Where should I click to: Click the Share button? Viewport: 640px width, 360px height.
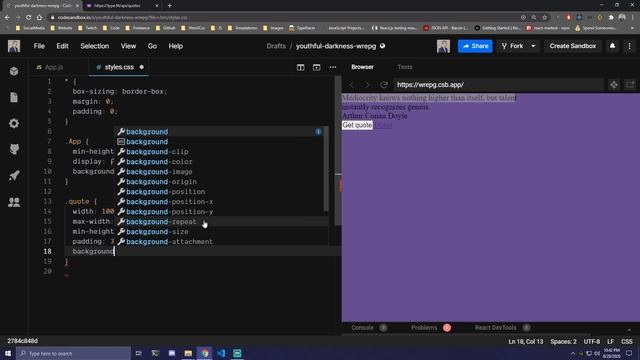[x=475, y=46]
